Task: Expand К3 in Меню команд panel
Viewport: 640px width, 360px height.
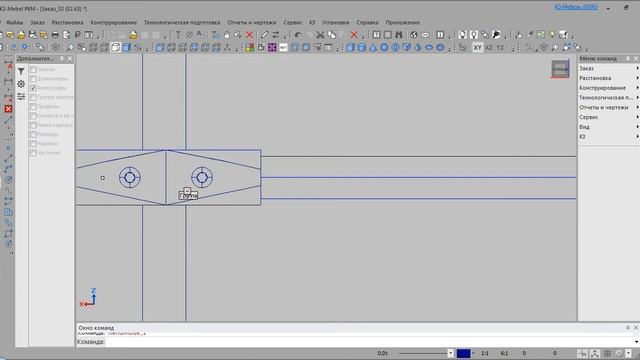Action: (x=609, y=137)
